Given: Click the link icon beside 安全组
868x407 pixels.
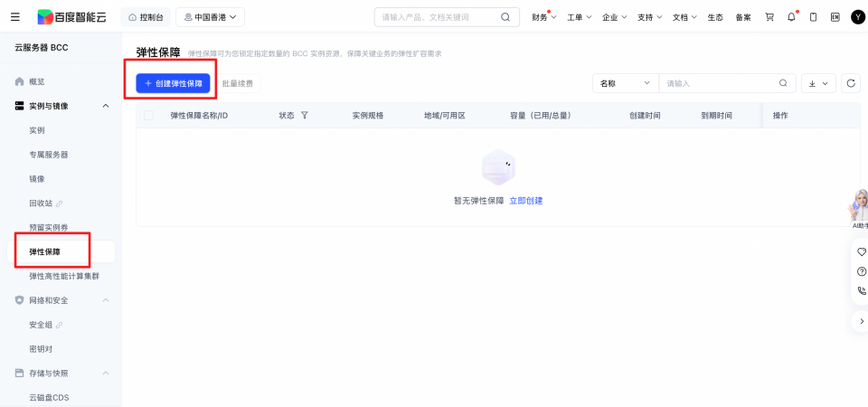Looking at the screenshot, I should [60, 325].
